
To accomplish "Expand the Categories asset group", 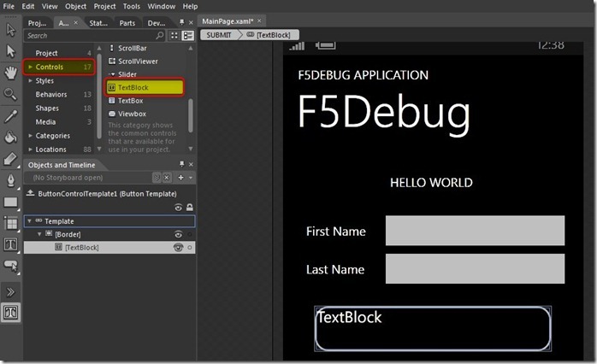I will [x=30, y=135].
